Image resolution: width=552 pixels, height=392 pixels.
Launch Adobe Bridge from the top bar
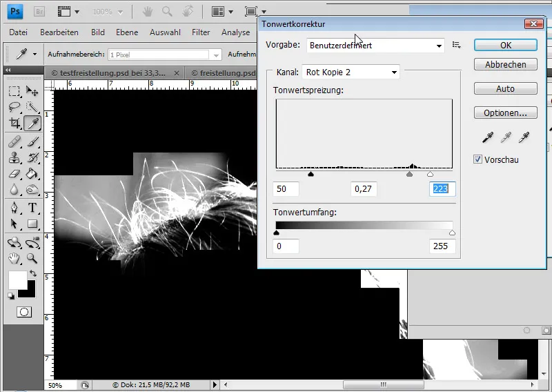[x=39, y=12]
